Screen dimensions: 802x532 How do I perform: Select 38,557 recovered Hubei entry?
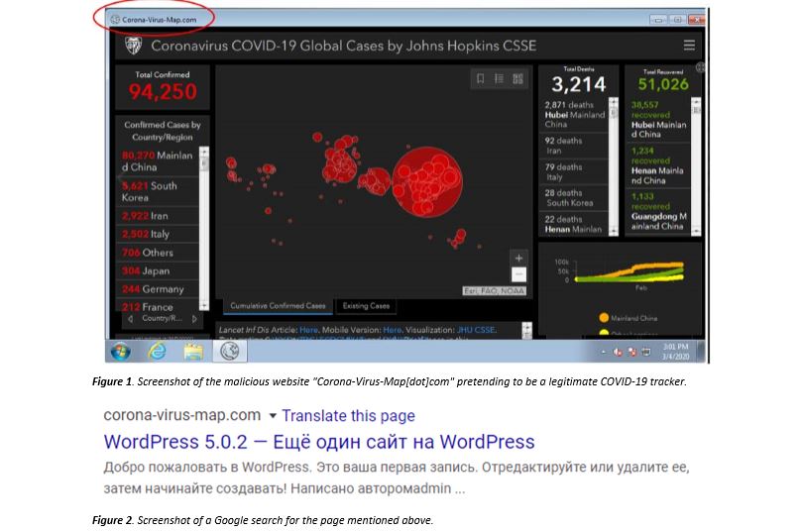click(659, 120)
